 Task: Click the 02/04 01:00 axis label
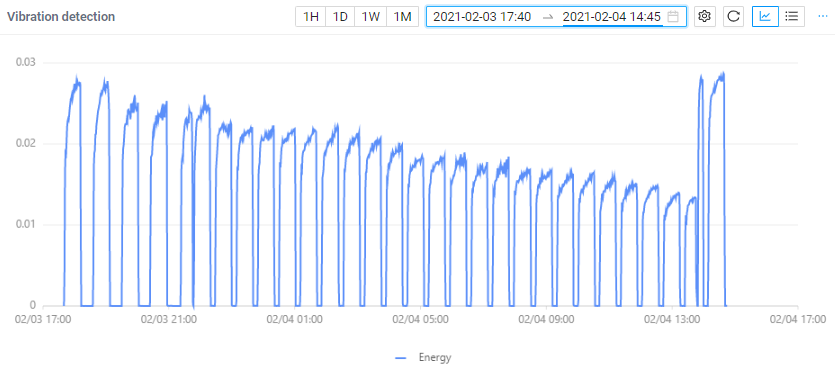[294, 320]
